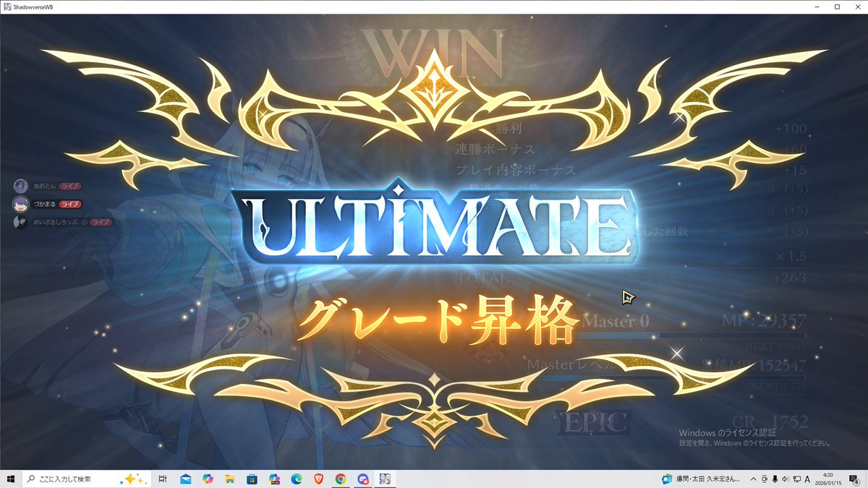
Task: Open File Explorer from the taskbar
Action: click(x=229, y=479)
